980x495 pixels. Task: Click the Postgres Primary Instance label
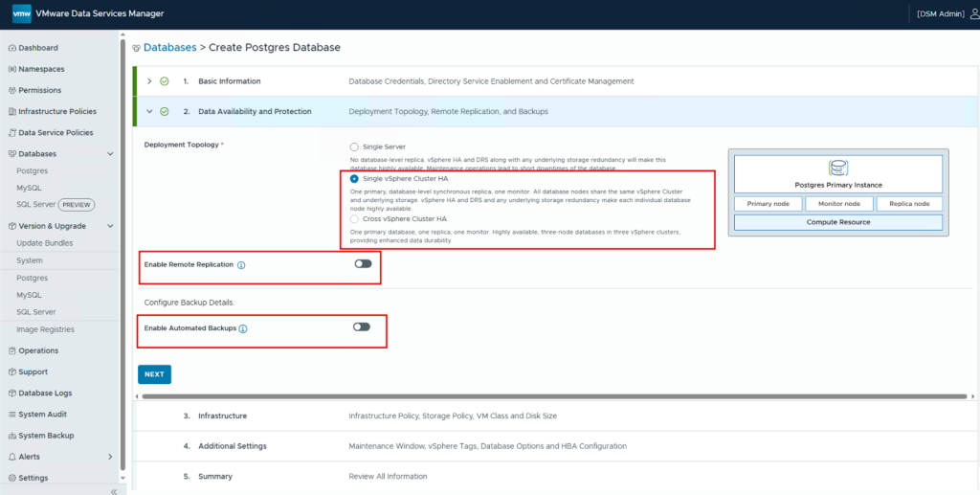click(838, 185)
